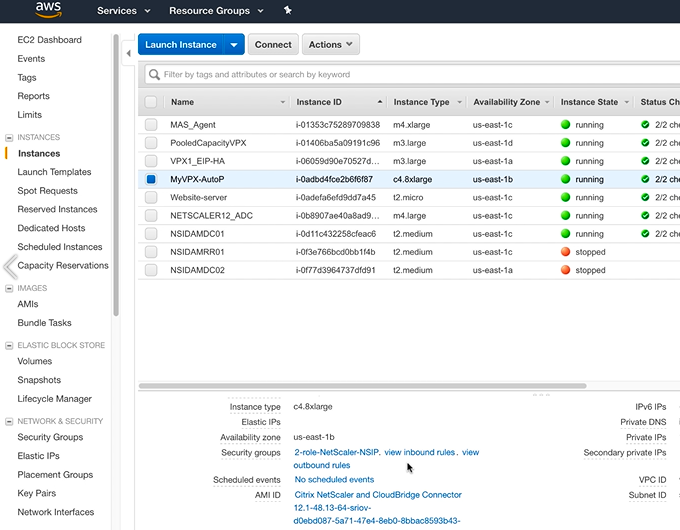Open the Actions dropdown menu

(330, 45)
